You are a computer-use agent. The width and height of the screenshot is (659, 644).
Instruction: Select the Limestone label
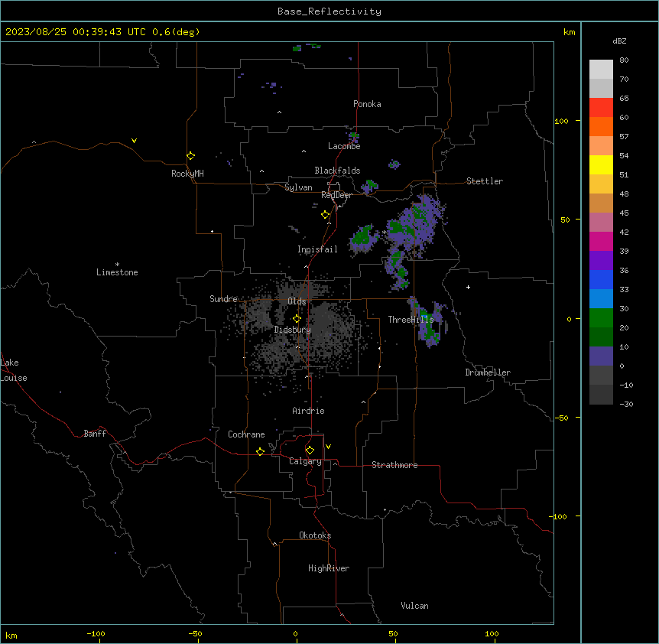[x=117, y=272]
